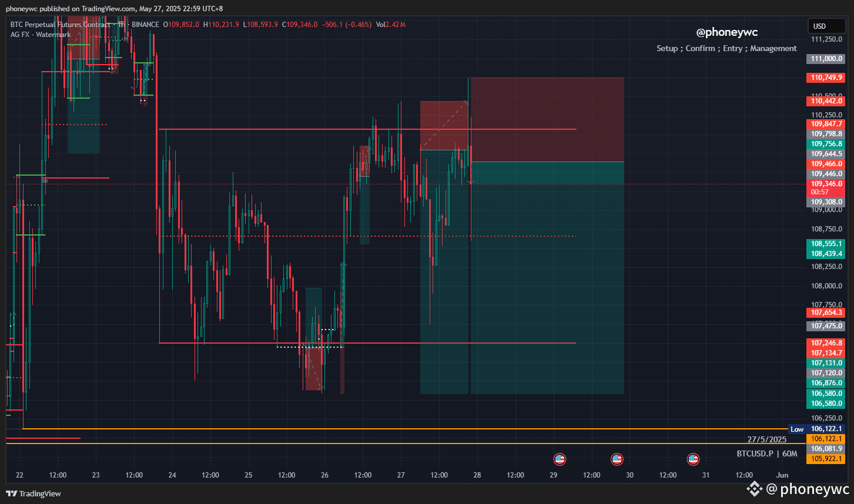Click the open value O109,852.0
The image size is (854, 504).
pyautogui.click(x=182, y=25)
